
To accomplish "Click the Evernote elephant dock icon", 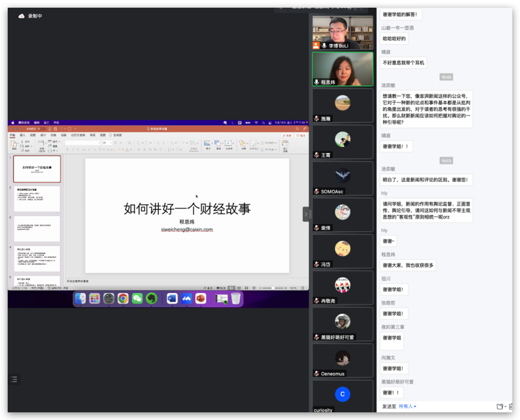I will point(152,298).
